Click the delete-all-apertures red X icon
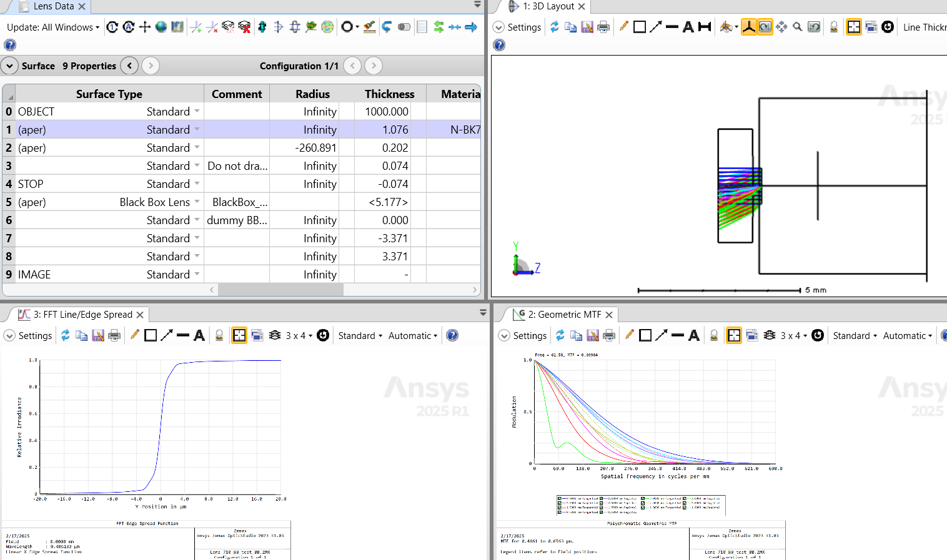The image size is (947, 560). point(245,27)
